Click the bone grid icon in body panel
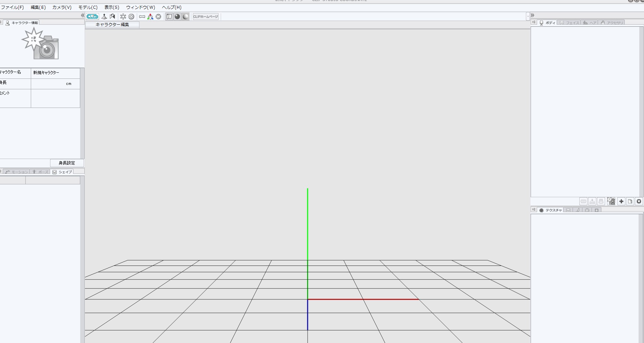Image resolution: width=644 pixels, height=343 pixels. pos(583,201)
